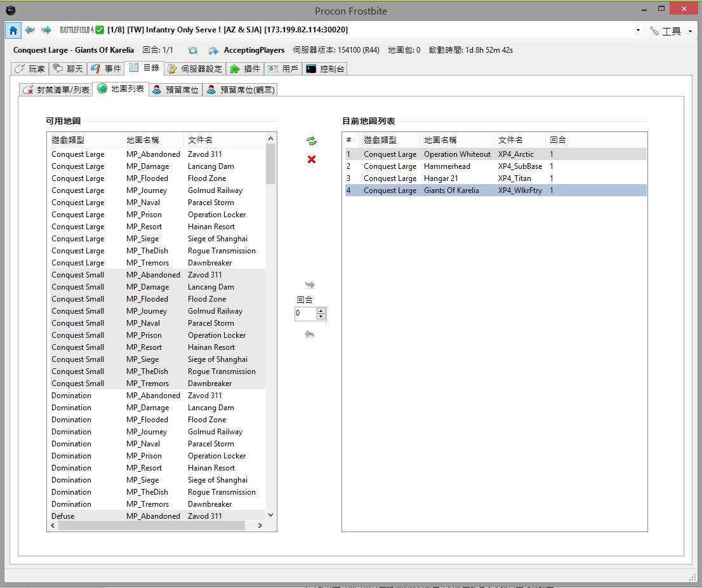Open the server connection dropdown arrow

coord(638,30)
